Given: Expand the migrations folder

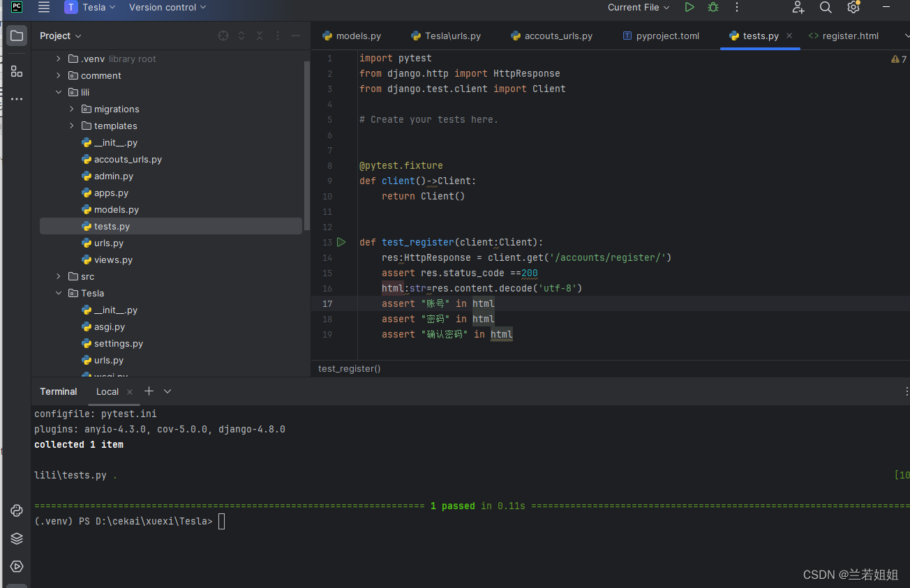Looking at the screenshot, I should [x=72, y=109].
